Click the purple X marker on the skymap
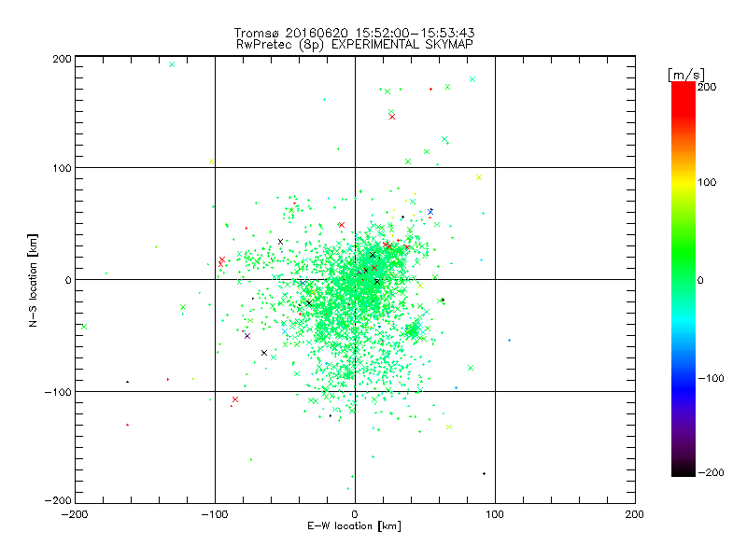Image resolution: width=747 pixels, height=560 pixels. pyautogui.click(x=247, y=336)
